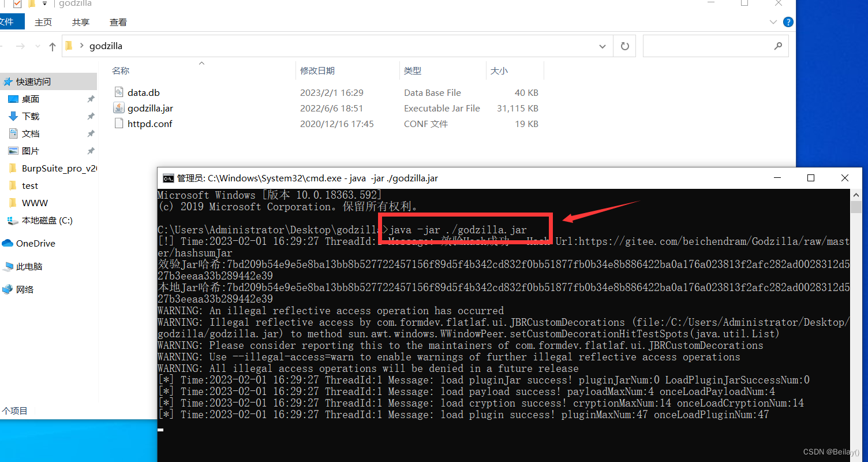
Task: Sort files by 大小 column
Action: tap(499, 70)
